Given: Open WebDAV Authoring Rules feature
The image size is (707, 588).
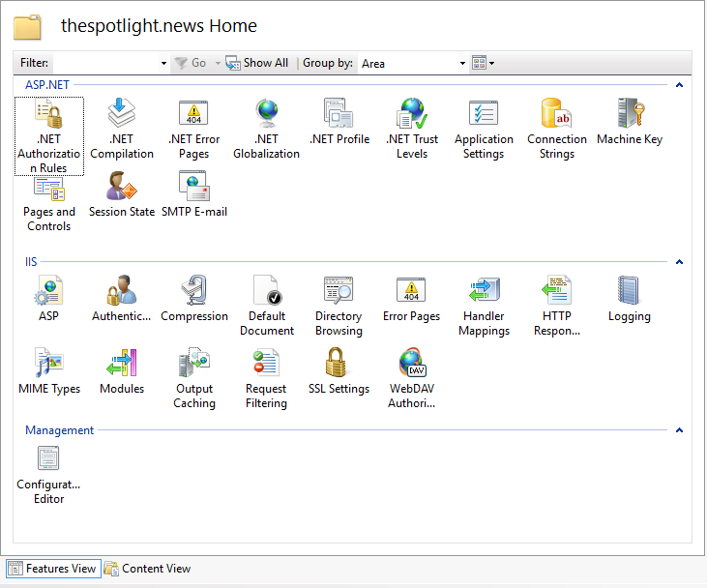Looking at the screenshot, I should (412, 378).
